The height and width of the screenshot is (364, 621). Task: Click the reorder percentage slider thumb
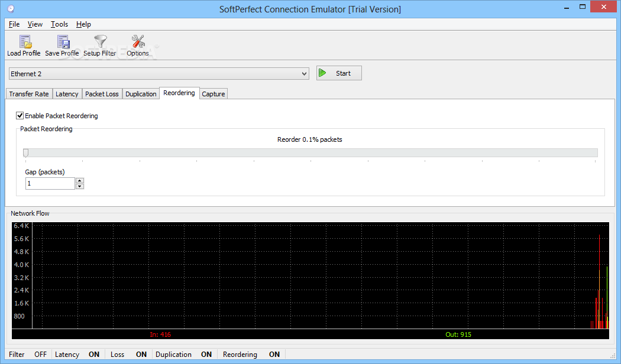pos(26,152)
